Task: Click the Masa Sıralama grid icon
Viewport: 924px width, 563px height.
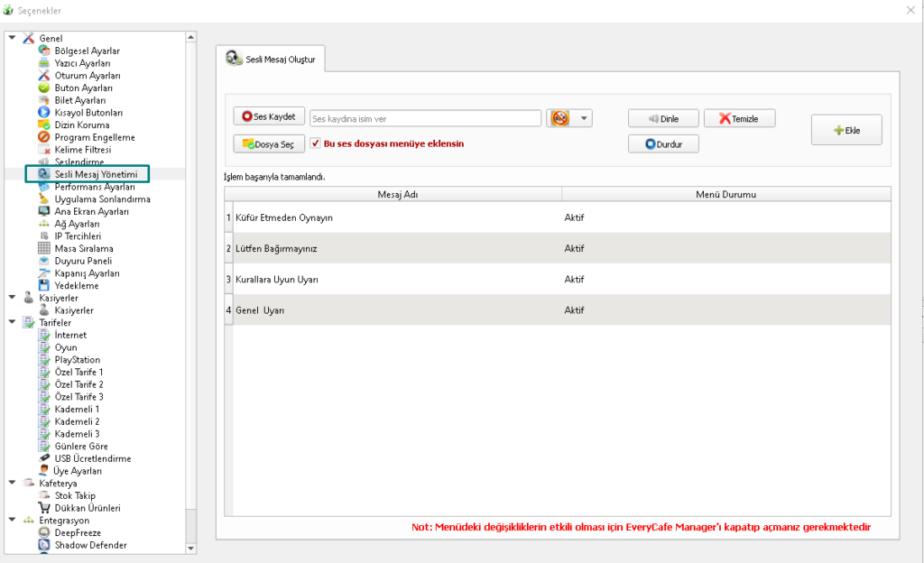Action: 44,248
